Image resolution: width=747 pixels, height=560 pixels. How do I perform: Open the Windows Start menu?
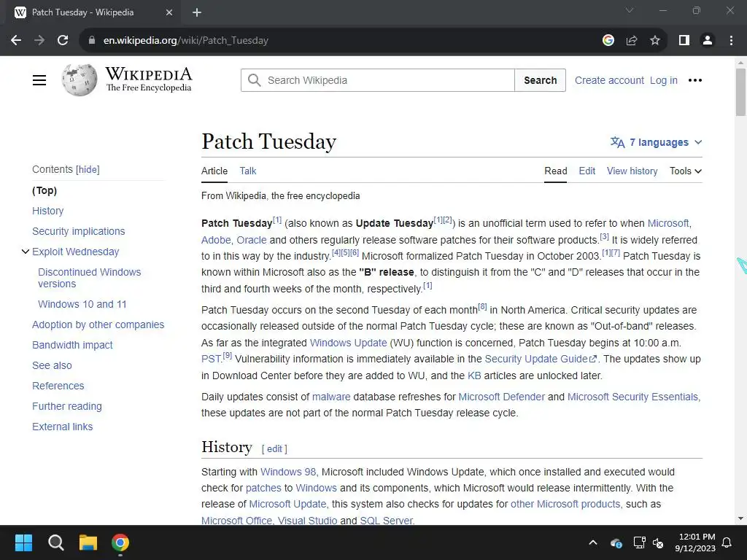click(23, 542)
